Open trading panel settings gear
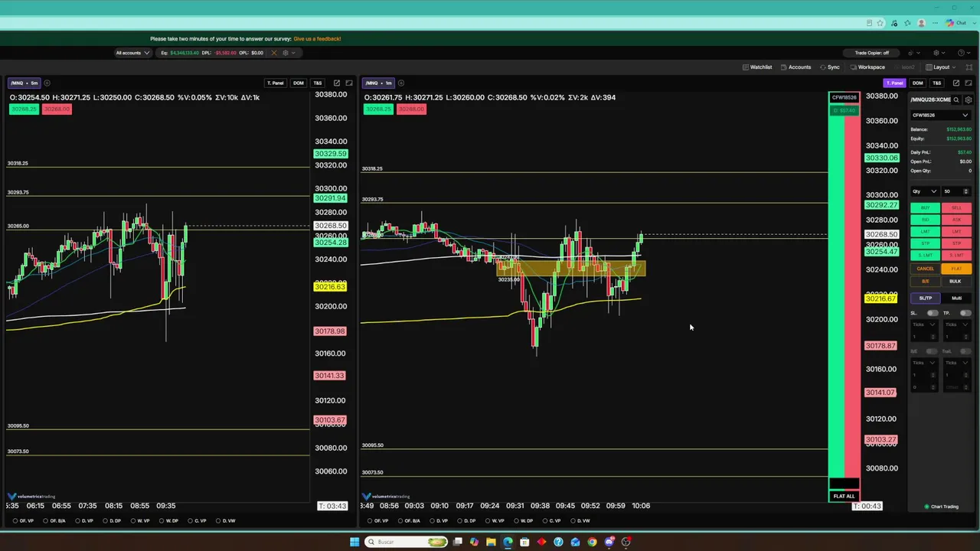Image resolution: width=980 pixels, height=551 pixels. pyautogui.click(x=969, y=99)
